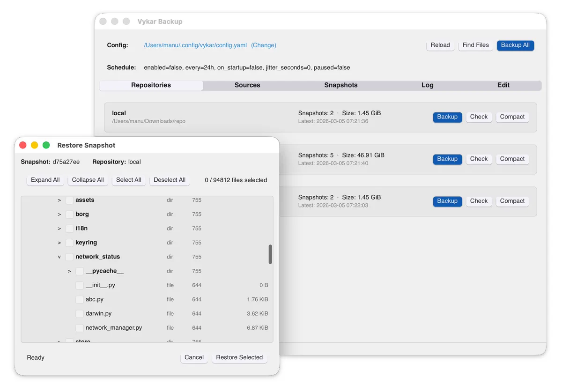Select the network_manager.py file checkbox
Viewport: 562px width, 392px height.
80,328
